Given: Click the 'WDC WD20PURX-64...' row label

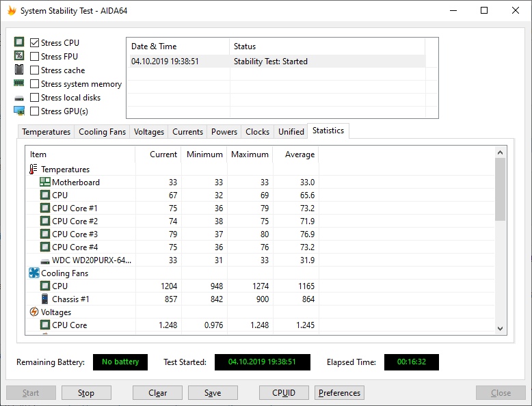Looking at the screenshot, I should (92, 260).
